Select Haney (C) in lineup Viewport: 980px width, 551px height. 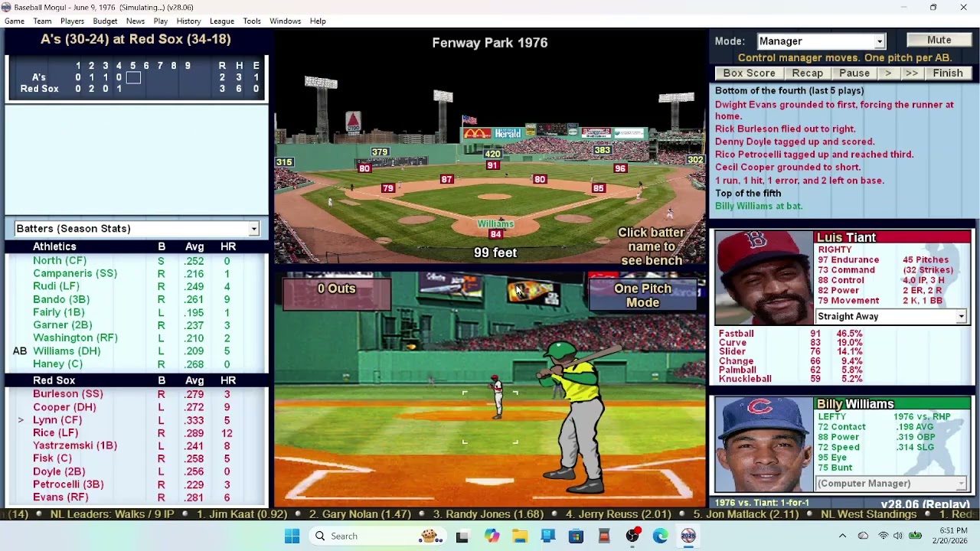(x=57, y=364)
